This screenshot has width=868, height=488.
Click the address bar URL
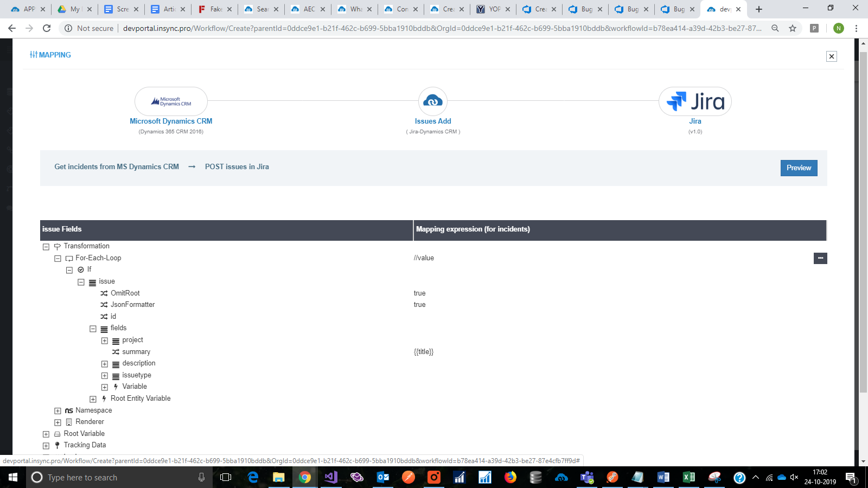[442, 28]
